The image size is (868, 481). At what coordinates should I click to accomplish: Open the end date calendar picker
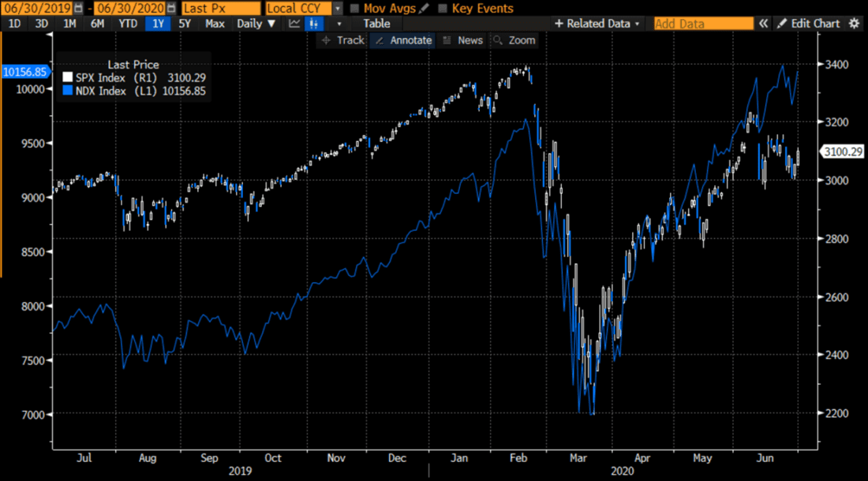171,9
